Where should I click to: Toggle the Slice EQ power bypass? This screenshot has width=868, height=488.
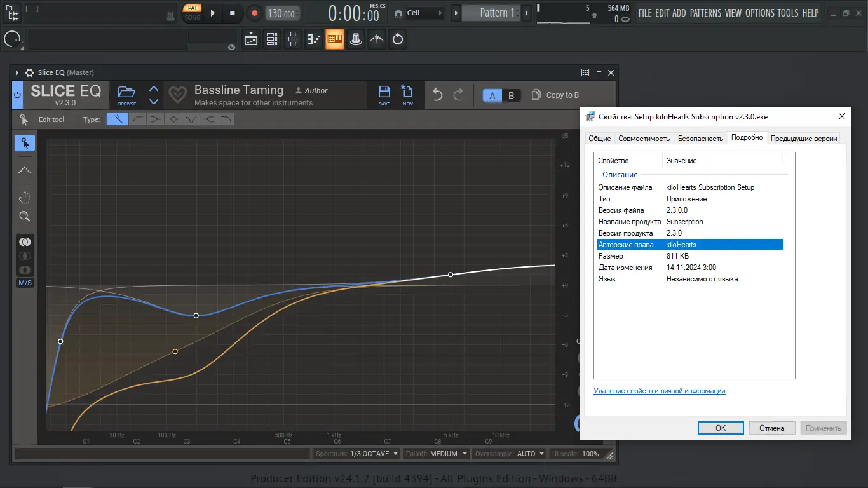tap(17, 95)
